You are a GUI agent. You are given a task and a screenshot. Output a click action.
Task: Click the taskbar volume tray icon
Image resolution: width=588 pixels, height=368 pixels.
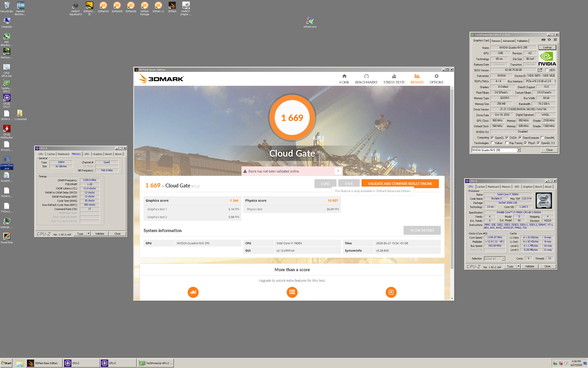pos(566,363)
